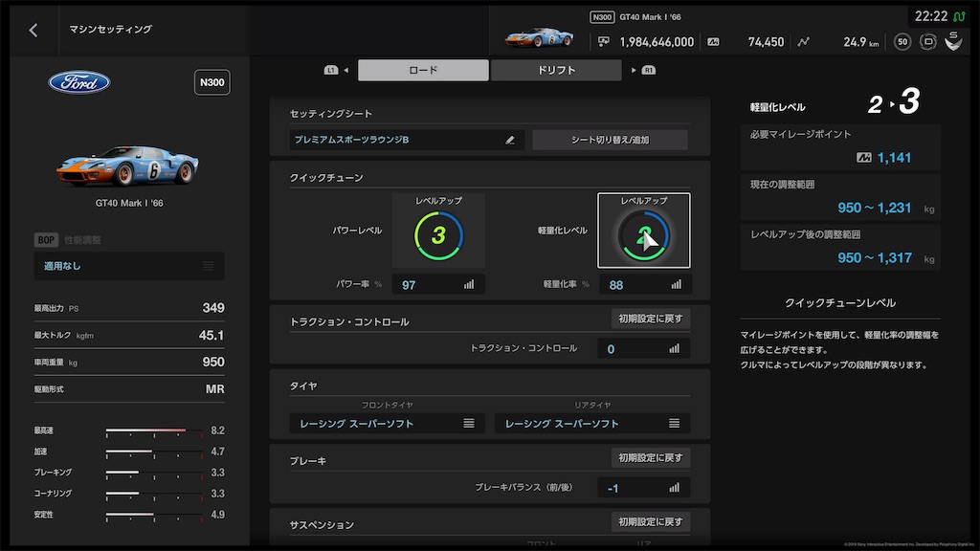The image size is (980, 551).
Task: Click bar icon in brake balance field
Action: [674, 488]
